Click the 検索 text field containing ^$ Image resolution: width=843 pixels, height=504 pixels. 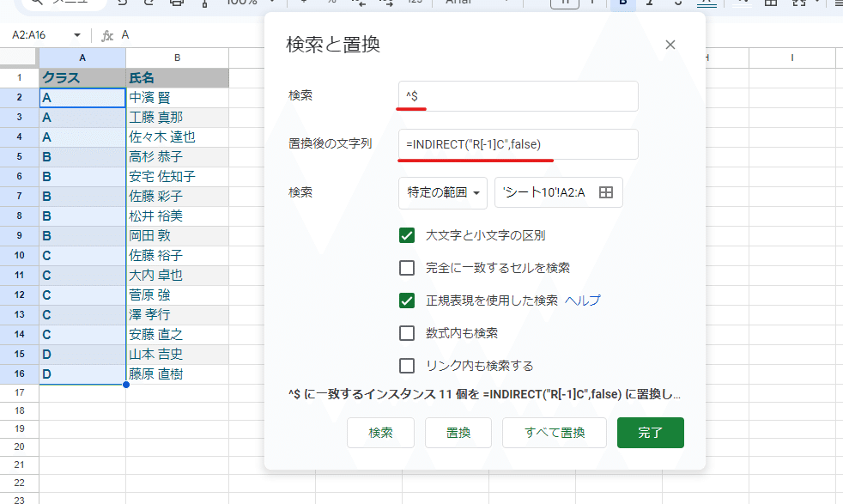(x=519, y=96)
